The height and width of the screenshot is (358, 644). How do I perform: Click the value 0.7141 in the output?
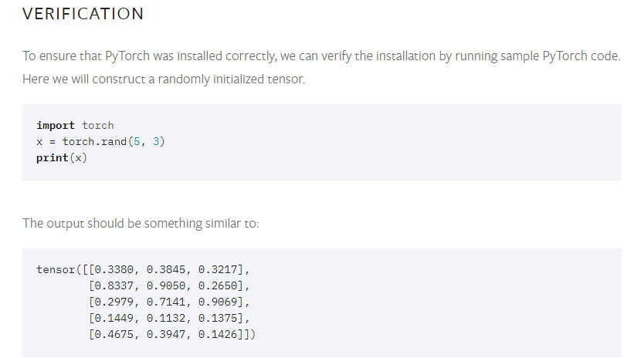tap(166, 302)
